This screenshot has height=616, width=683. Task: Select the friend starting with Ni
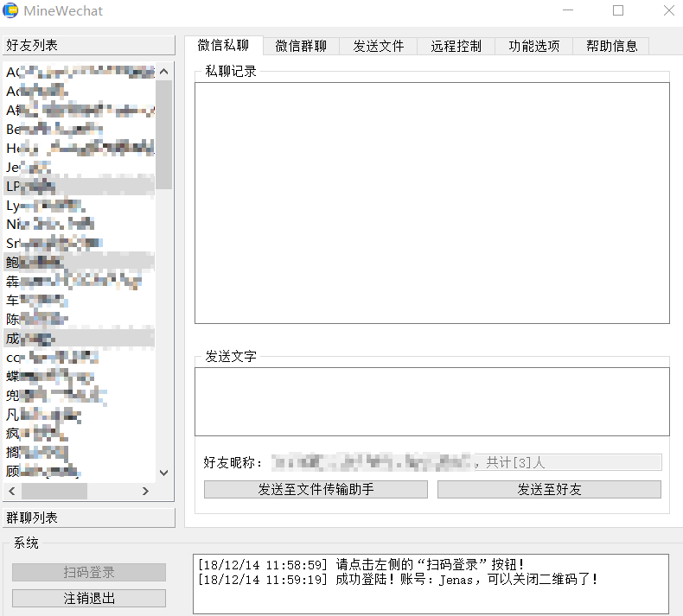[80, 225]
